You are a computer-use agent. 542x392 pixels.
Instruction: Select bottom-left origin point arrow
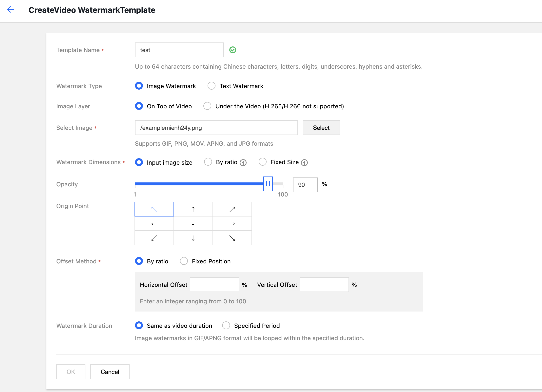tap(154, 238)
